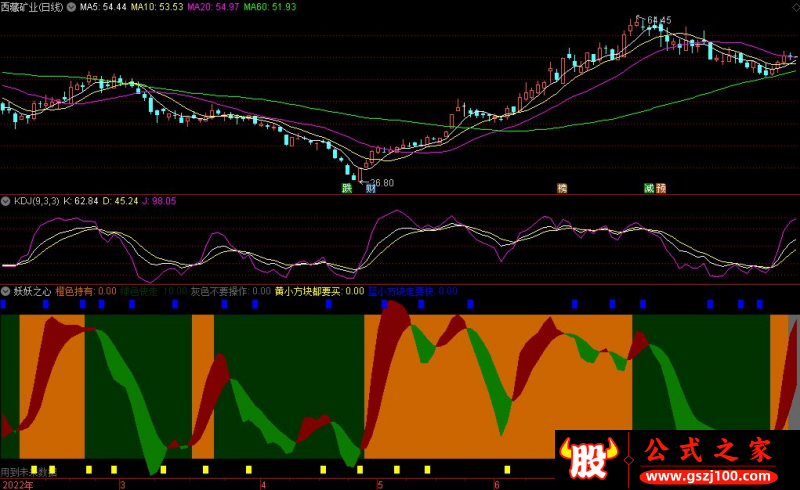Screen dimensions: 800x490
Task: Click the green 减 marker icon
Action: pos(649,188)
